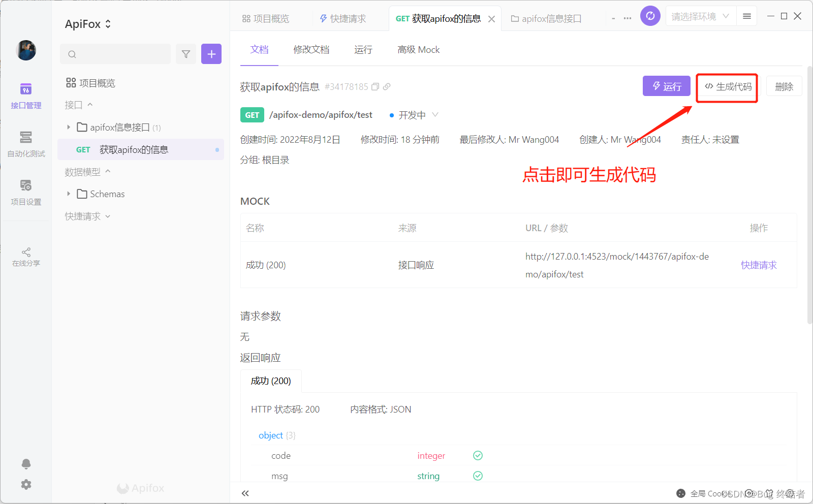Image resolution: width=813 pixels, height=504 pixels.
Task: Click the purple plus add button
Action: click(x=211, y=54)
